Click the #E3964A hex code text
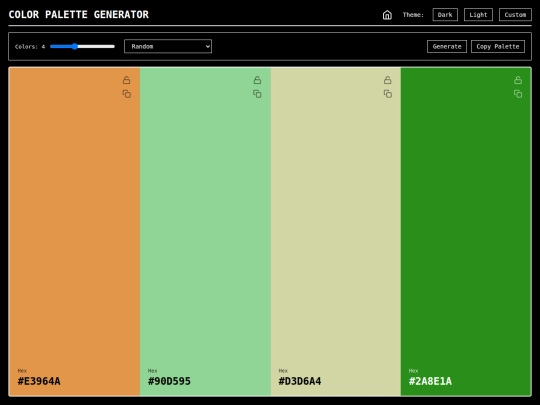 (39, 381)
